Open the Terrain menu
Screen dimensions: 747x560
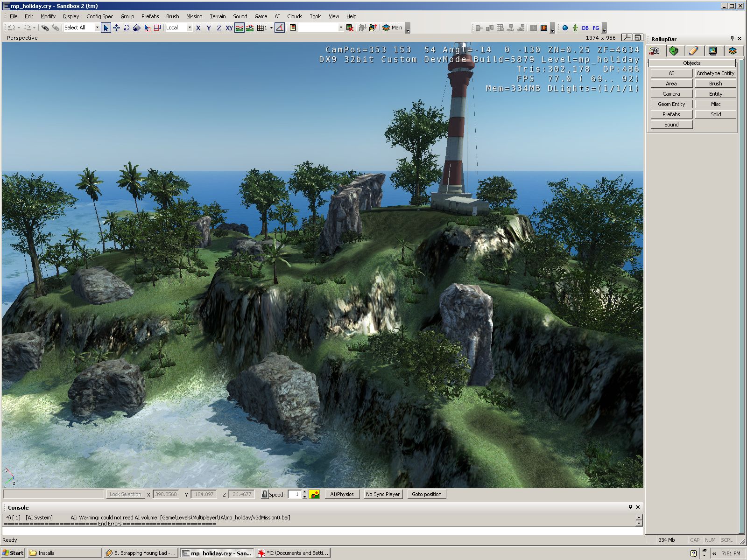click(x=218, y=16)
